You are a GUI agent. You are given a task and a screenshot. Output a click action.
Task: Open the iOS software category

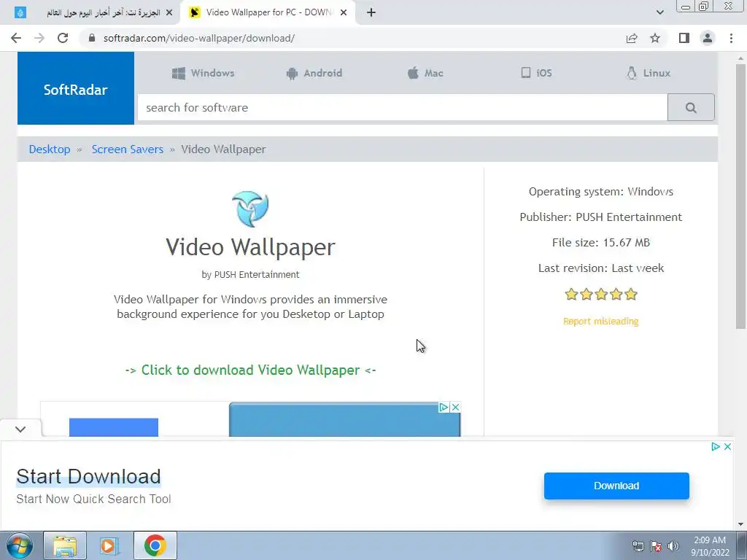[536, 73]
